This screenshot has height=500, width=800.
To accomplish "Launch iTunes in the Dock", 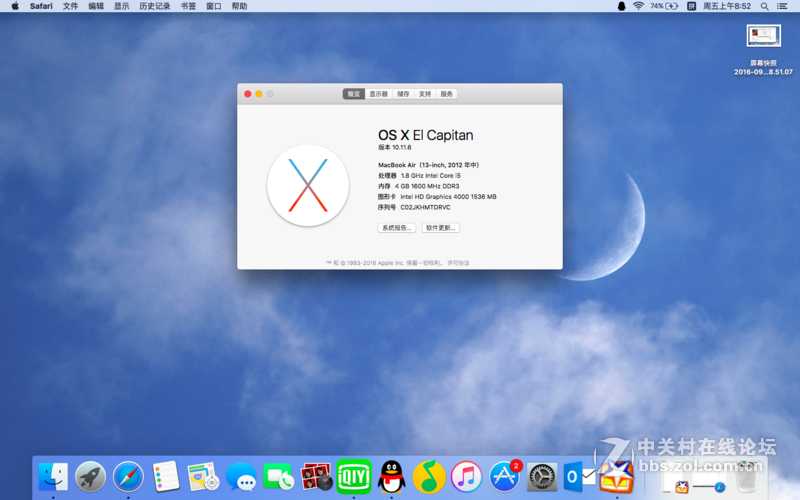I will (x=466, y=477).
